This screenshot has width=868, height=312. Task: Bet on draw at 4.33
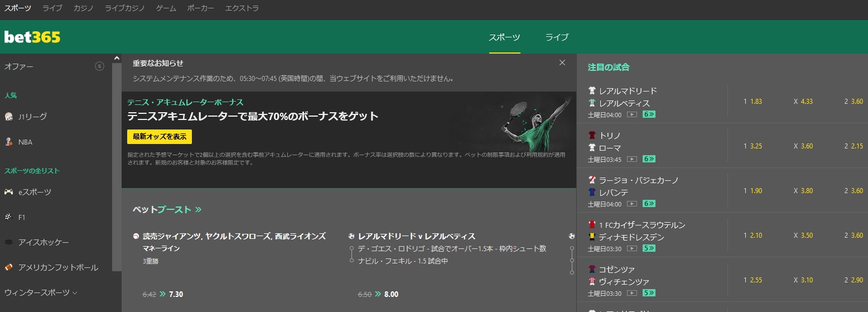pos(803,102)
